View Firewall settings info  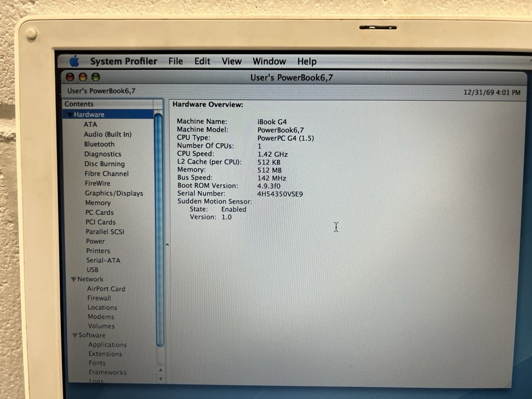(x=99, y=298)
